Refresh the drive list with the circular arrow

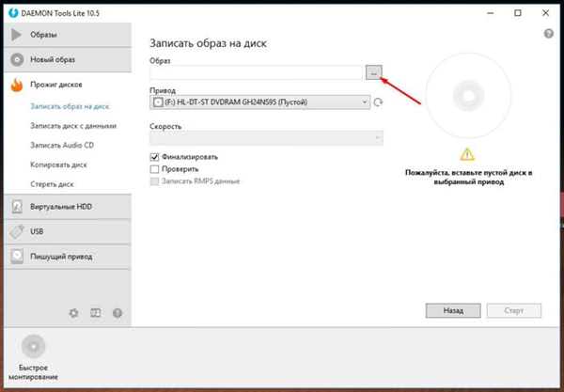point(378,102)
